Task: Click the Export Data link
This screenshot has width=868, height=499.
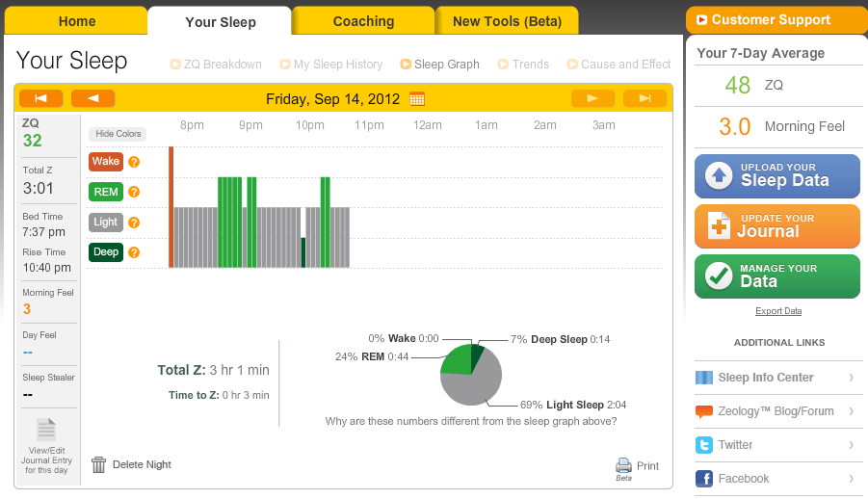Action: pyautogui.click(x=778, y=311)
